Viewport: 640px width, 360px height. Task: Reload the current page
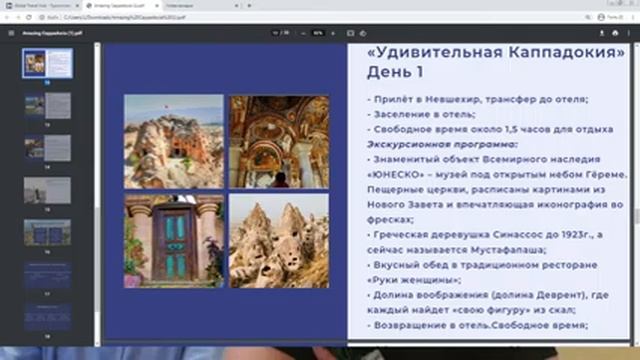click(29, 17)
